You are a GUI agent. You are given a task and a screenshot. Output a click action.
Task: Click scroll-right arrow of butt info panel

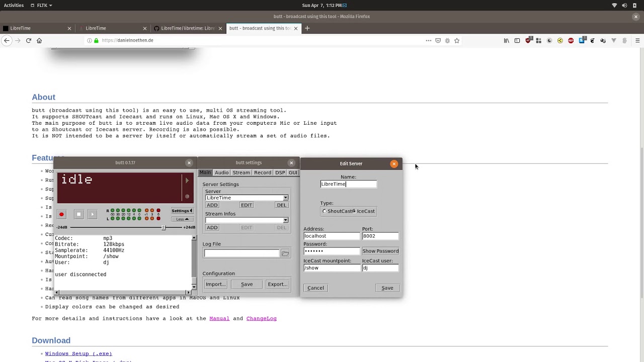tap(188, 292)
